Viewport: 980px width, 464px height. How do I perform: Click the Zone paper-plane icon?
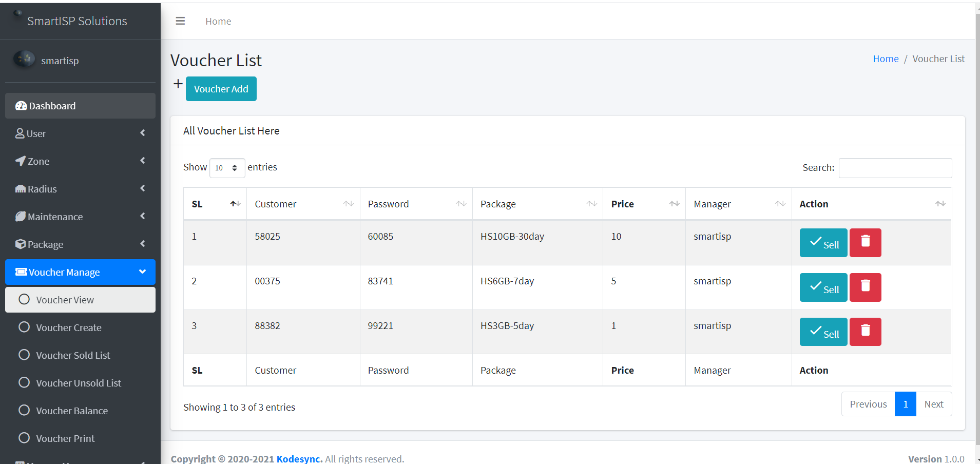(20, 161)
